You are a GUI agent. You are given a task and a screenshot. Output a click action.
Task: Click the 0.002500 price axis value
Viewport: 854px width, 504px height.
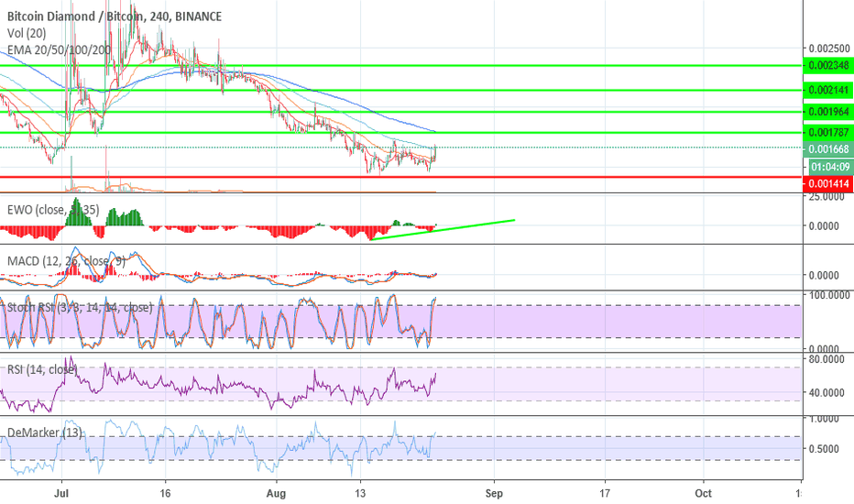[829, 49]
